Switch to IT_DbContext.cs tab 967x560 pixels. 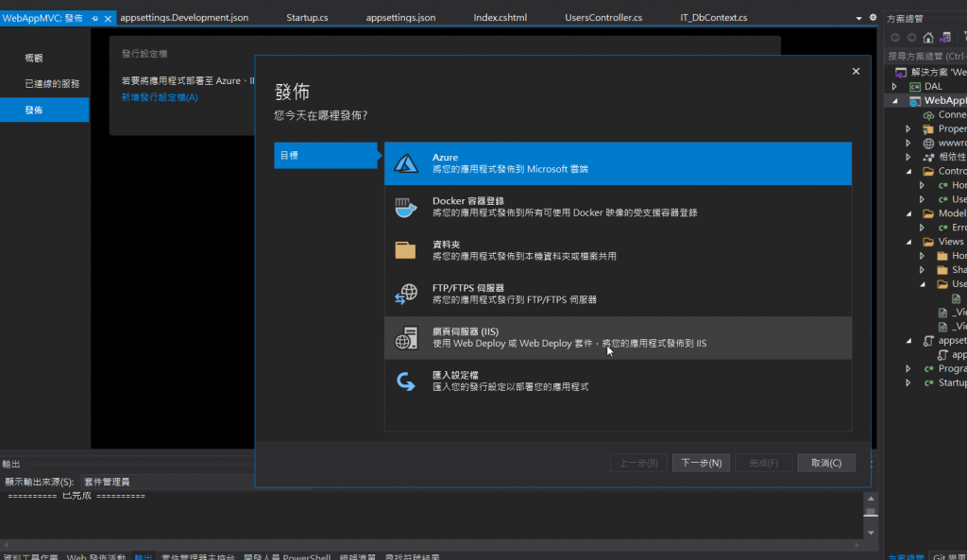point(714,18)
